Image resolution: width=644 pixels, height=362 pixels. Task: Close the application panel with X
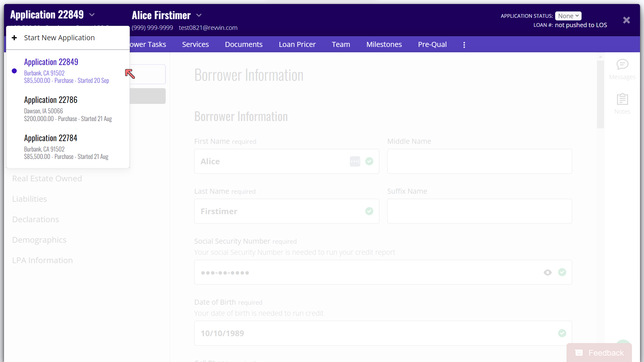point(626,20)
